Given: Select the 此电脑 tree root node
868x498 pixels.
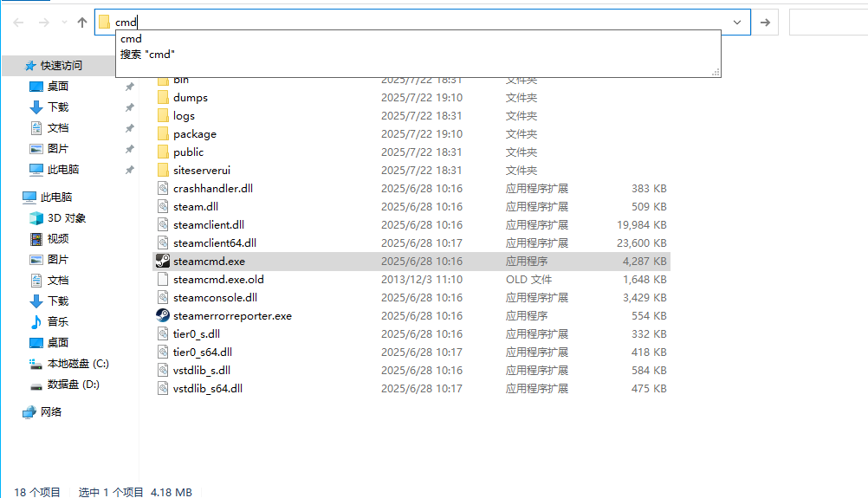Looking at the screenshot, I should pyautogui.click(x=55, y=197).
